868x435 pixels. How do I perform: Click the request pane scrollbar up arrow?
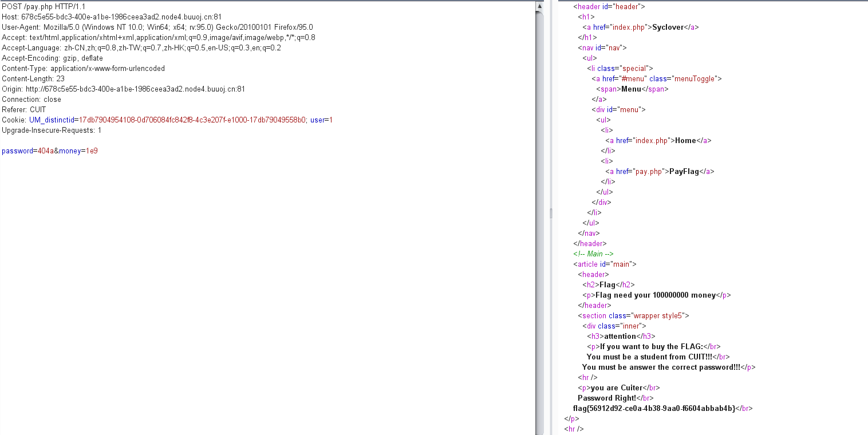539,6
